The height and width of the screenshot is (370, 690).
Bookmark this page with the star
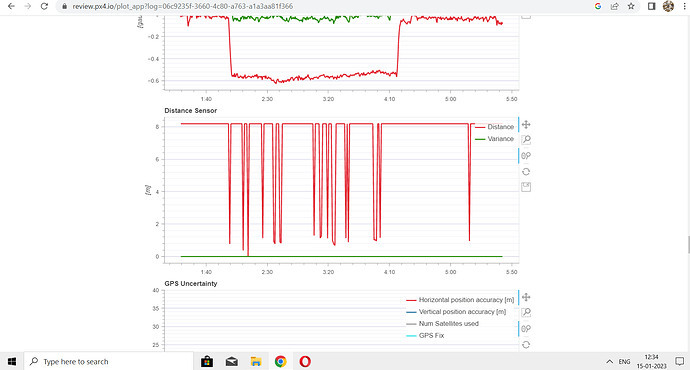631,6
